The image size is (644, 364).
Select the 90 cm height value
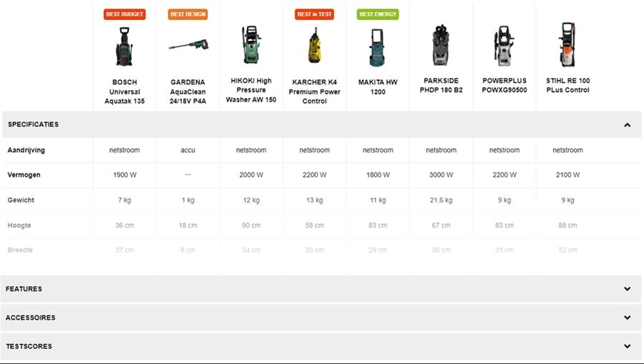(251, 225)
